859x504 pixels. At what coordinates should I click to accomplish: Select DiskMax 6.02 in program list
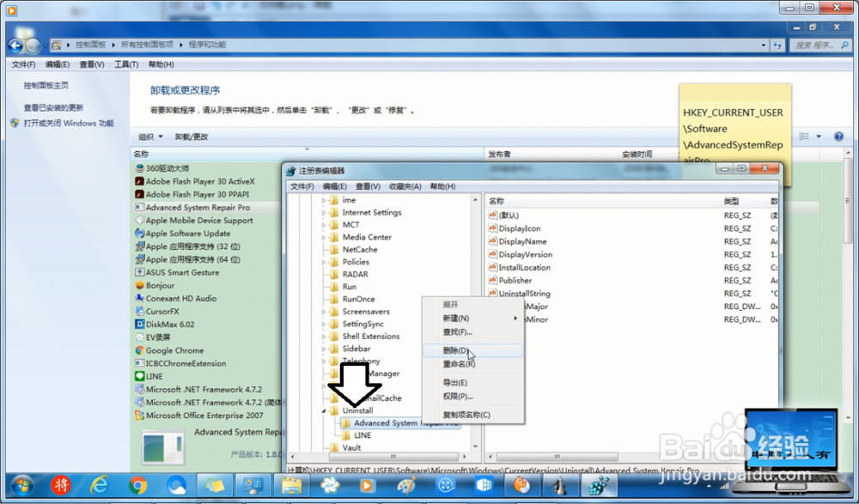point(170,325)
